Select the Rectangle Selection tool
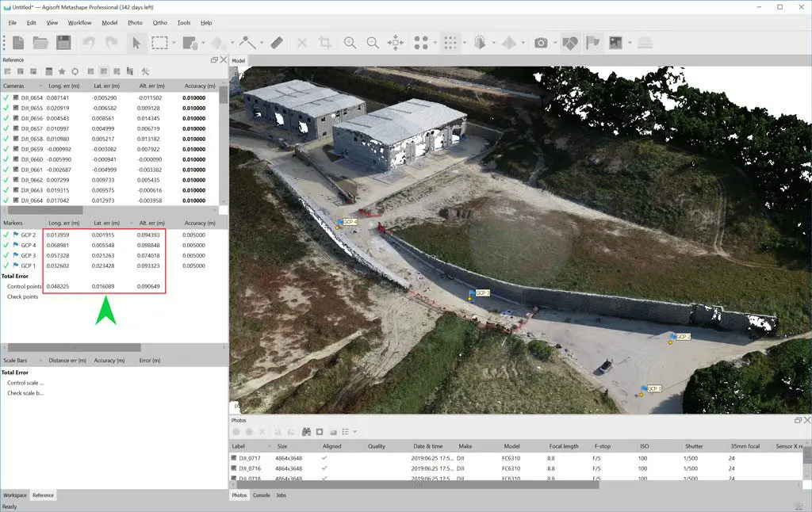The image size is (812, 512). click(x=159, y=43)
